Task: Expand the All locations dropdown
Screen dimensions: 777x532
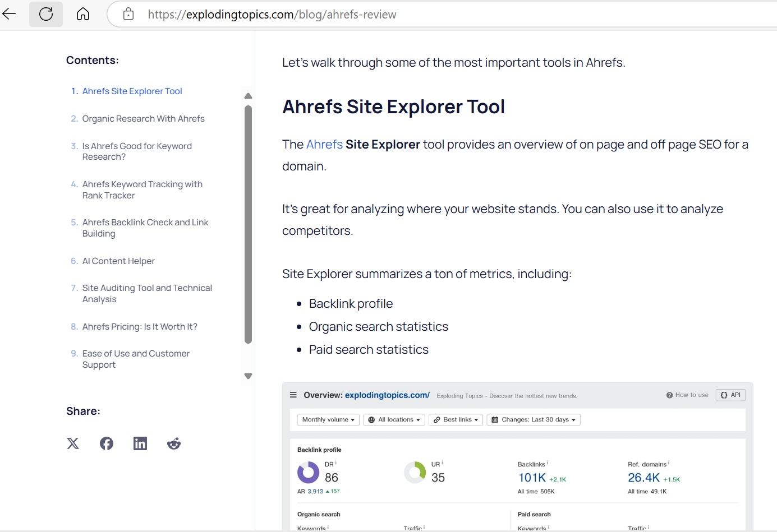Action: (394, 419)
